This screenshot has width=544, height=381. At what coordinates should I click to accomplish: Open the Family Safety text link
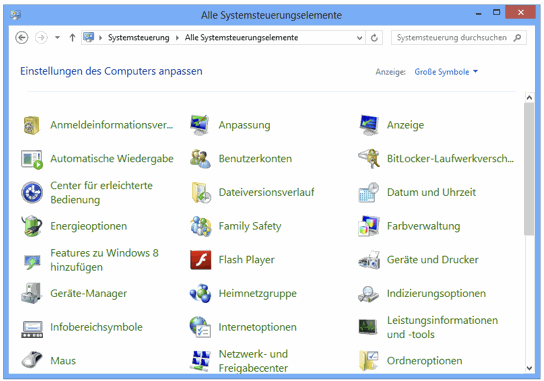(250, 226)
